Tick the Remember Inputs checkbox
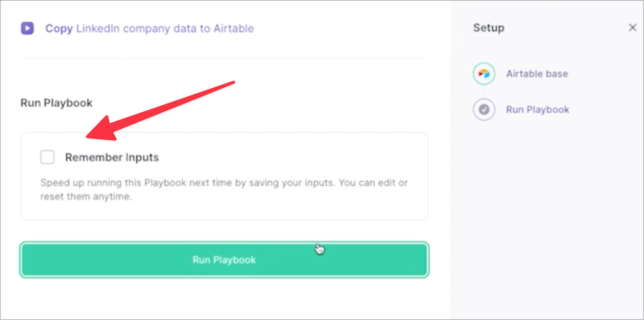Image resolution: width=644 pixels, height=320 pixels. click(x=47, y=157)
